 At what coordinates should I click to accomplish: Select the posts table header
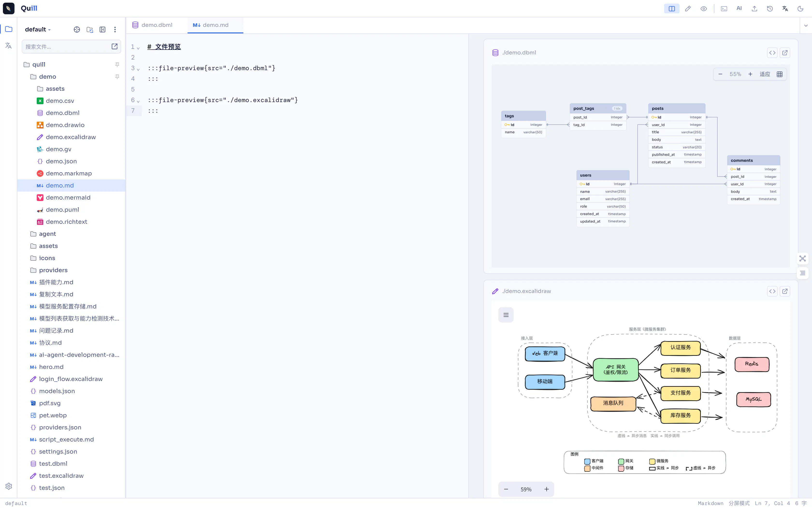[x=676, y=109]
